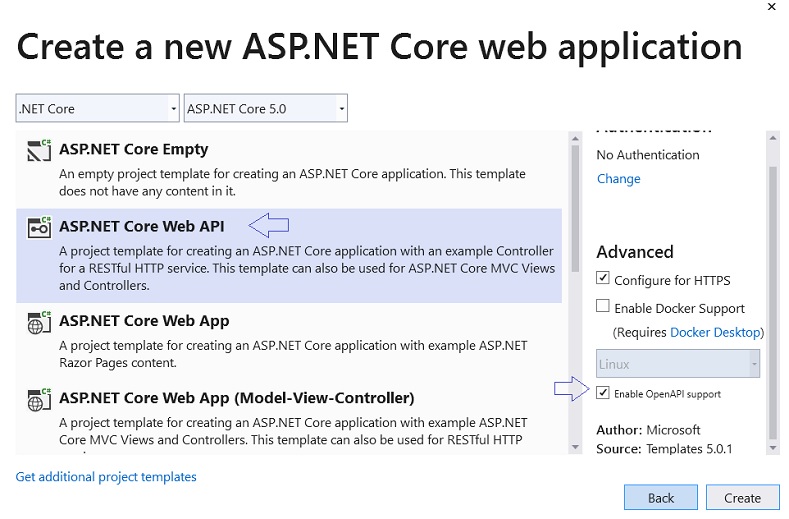Uncheck Enable OpenAPI support
The image size is (789, 519).
pos(602,393)
